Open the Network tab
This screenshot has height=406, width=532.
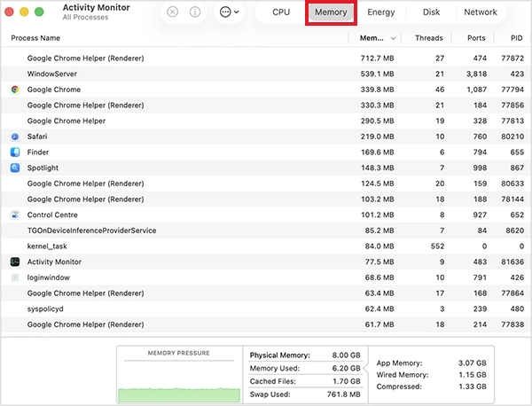[481, 12]
